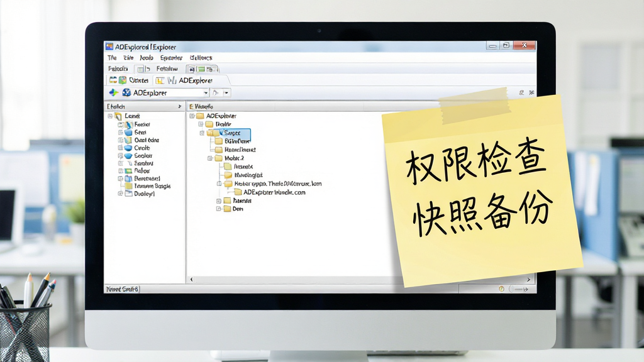Viewport: 644px width, 362px height.
Task: Click inside the ADExplorer address field
Action: point(167,93)
